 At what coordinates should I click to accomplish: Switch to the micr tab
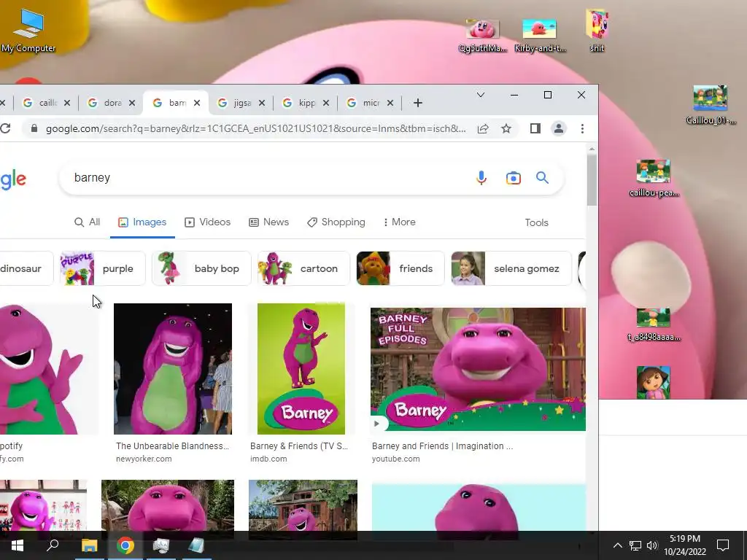click(x=368, y=103)
